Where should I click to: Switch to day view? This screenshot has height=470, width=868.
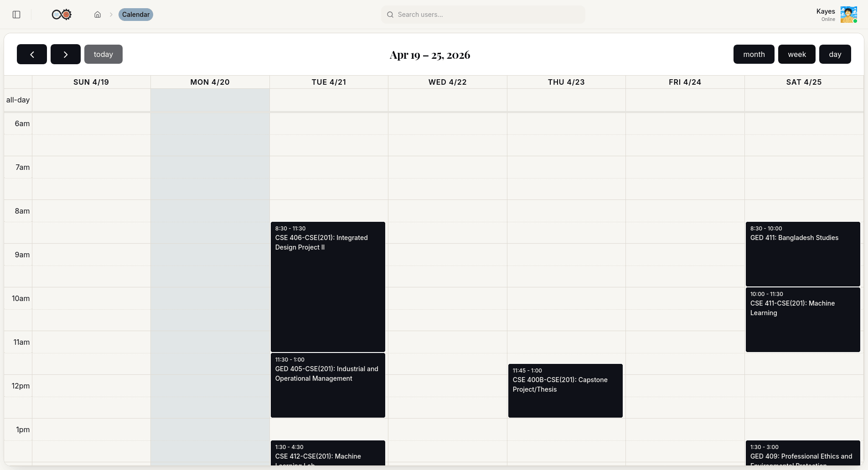tap(835, 54)
